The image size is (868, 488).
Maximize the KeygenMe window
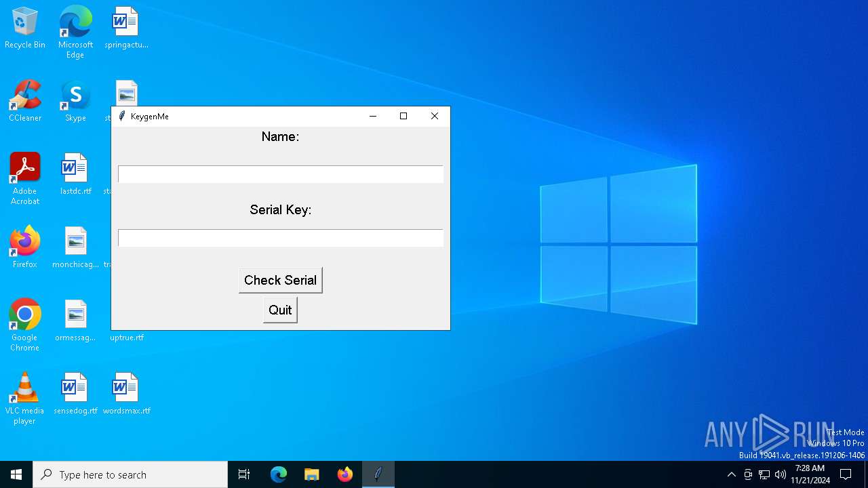point(403,117)
